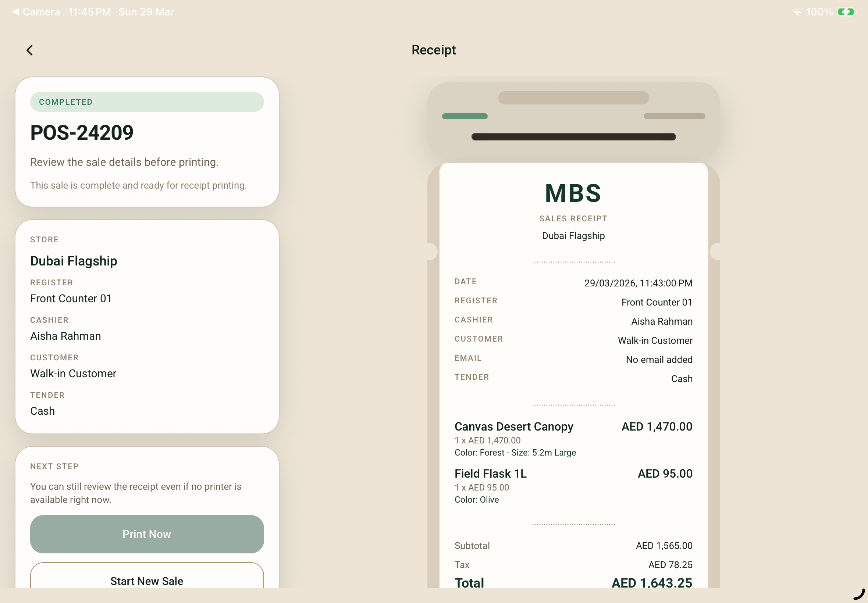Select 'Review the sale details before printing.'
Viewport: 868px width, 603px height.
click(x=124, y=162)
